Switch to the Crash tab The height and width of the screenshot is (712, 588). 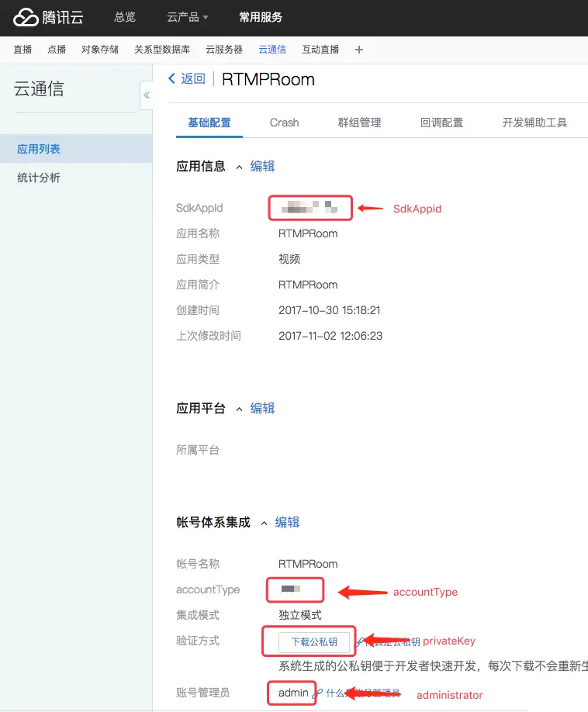click(x=284, y=123)
